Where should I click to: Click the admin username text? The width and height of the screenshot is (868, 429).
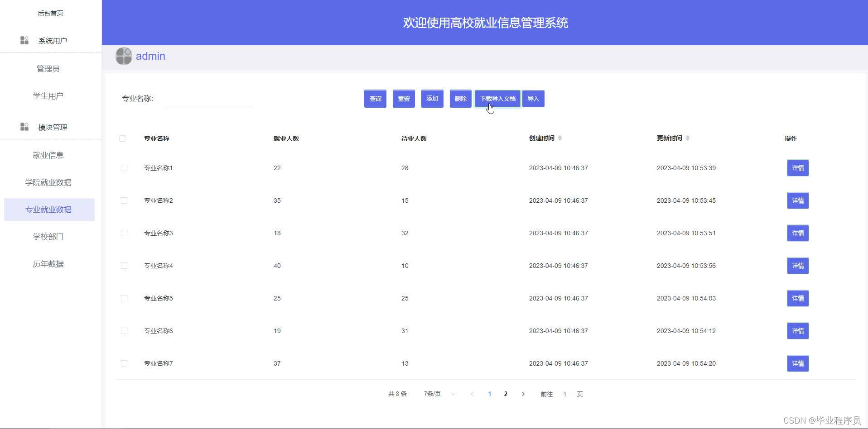150,56
